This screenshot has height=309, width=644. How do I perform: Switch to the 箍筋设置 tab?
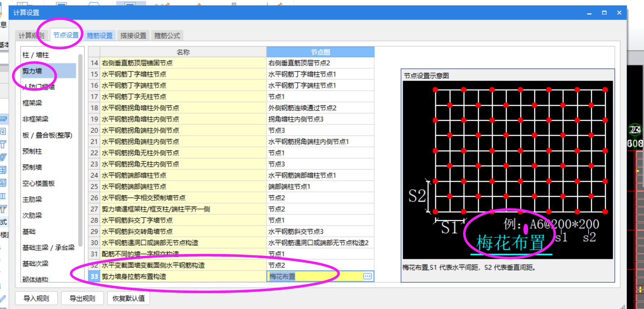coord(100,35)
